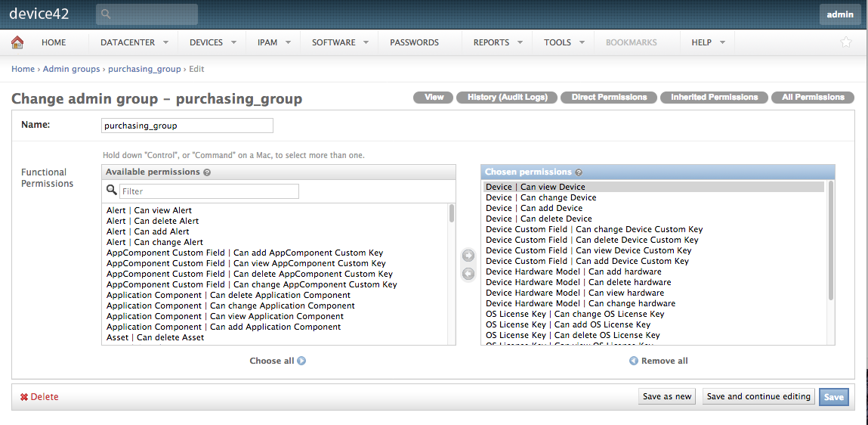Click the Home breadcrumb link
This screenshot has width=868, height=425.
(23, 70)
